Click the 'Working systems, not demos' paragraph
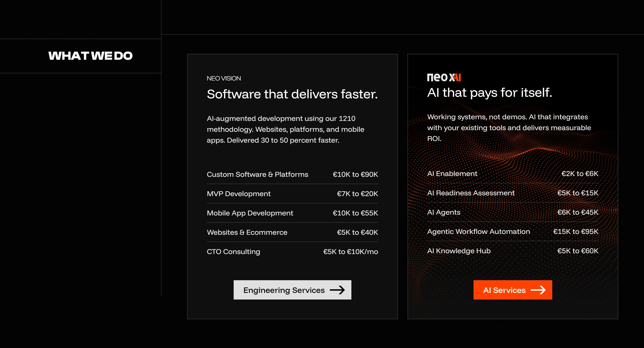Viewport: 644px width, 348px height. click(509, 128)
